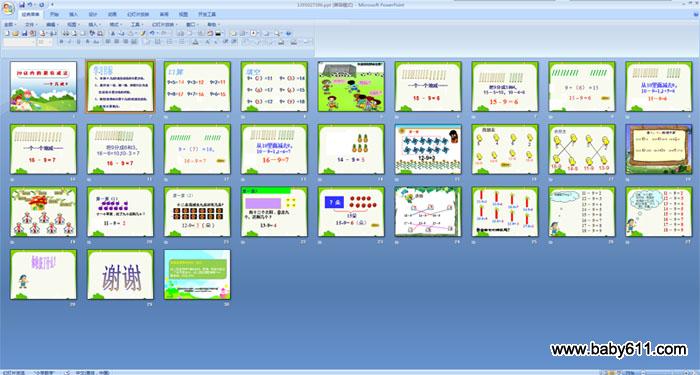
Task: Toggle Italic formatting button
Action: tap(69, 42)
